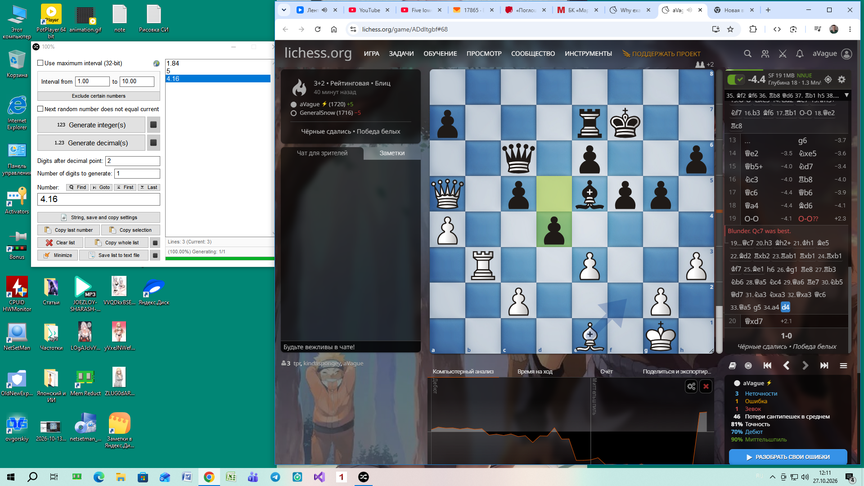The image size is (864, 486).
Task: Open the Время на ход tab
Action: [534, 371]
